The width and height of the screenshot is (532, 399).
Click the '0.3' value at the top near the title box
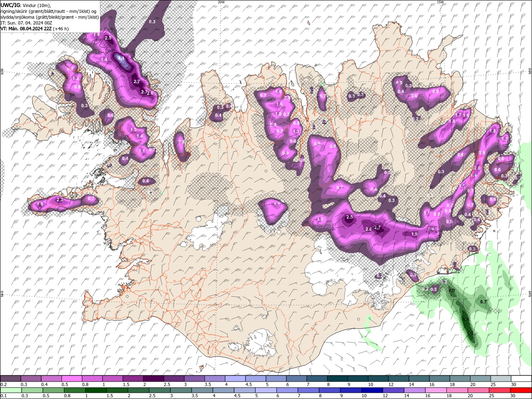[x=152, y=22]
